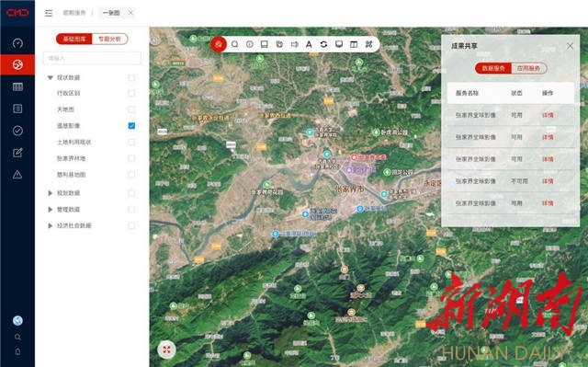Image resolution: width=588 pixels, height=367 pixels.
Task: Focus the layer search input field
Action: point(92,58)
